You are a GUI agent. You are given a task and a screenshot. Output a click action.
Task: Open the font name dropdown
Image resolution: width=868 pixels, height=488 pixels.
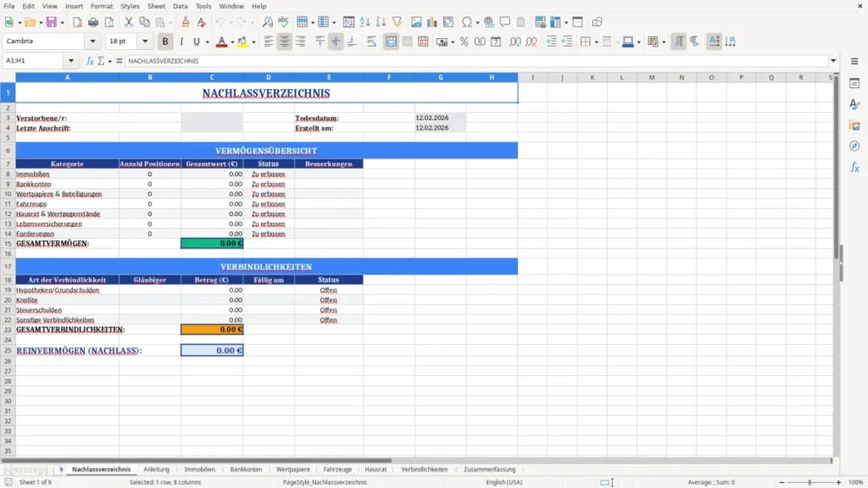pos(92,41)
